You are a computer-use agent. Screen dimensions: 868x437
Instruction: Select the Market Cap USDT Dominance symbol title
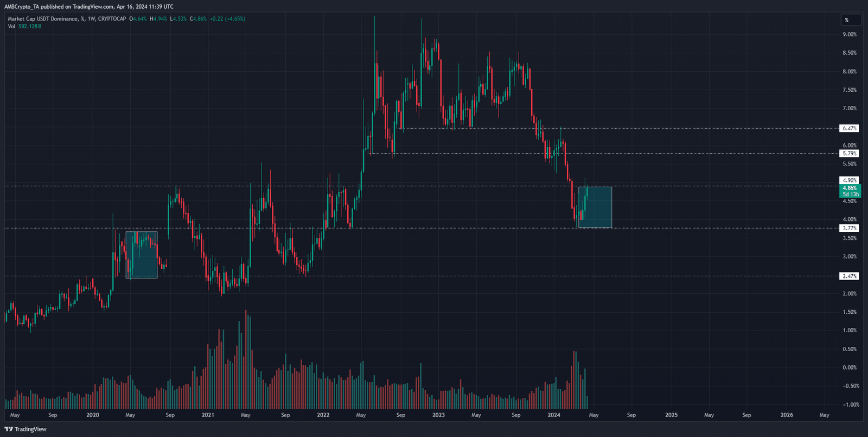click(x=67, y=19)
